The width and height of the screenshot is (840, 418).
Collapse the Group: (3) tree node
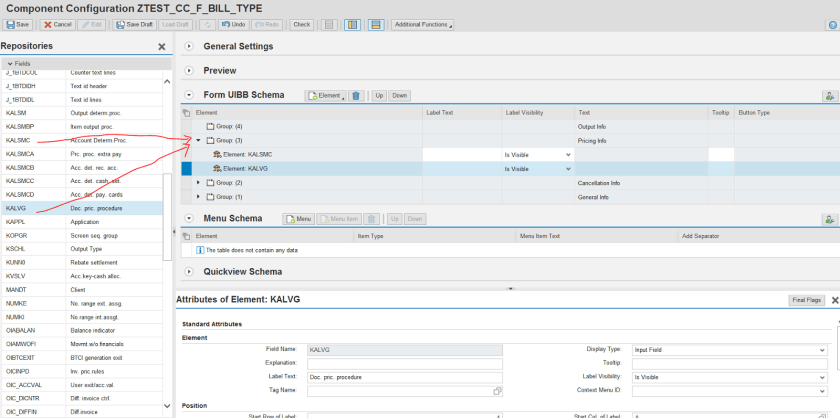198,141
